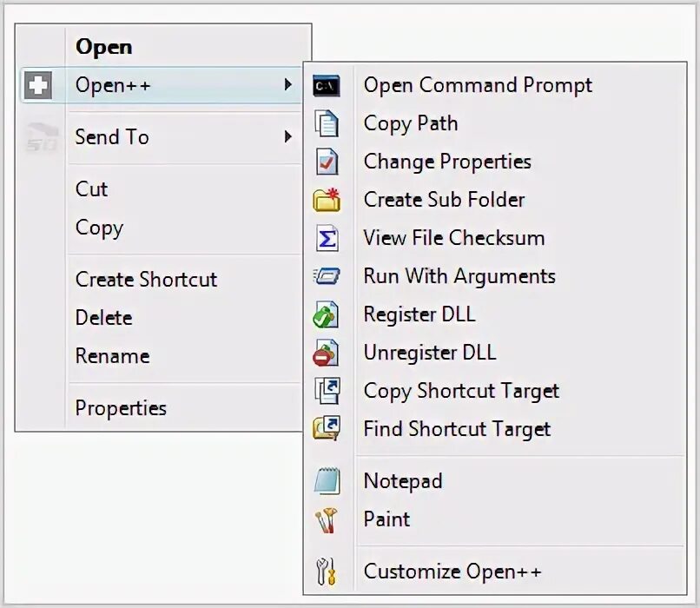Click the Customize Open++ tools icon

point(326,572)
